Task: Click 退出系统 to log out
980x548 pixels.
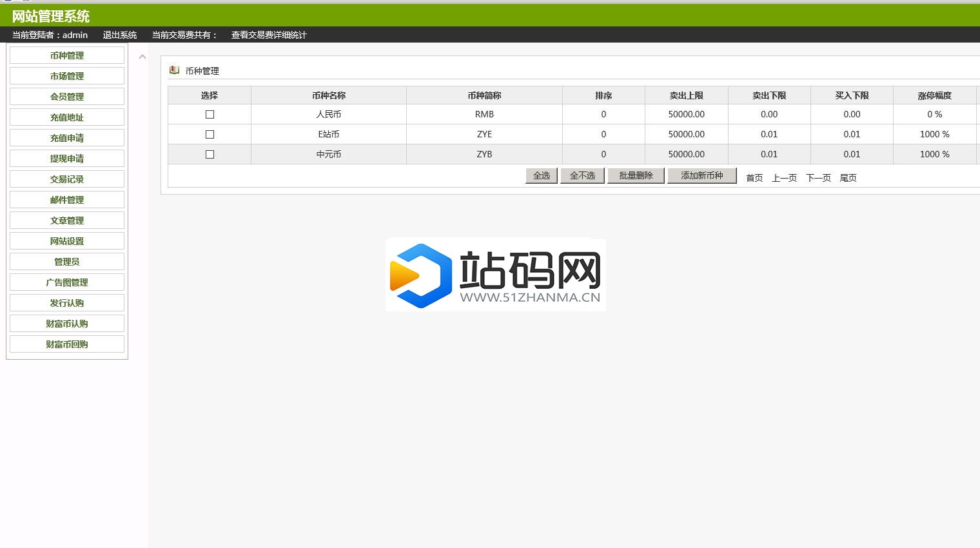Action: (120, 35)
